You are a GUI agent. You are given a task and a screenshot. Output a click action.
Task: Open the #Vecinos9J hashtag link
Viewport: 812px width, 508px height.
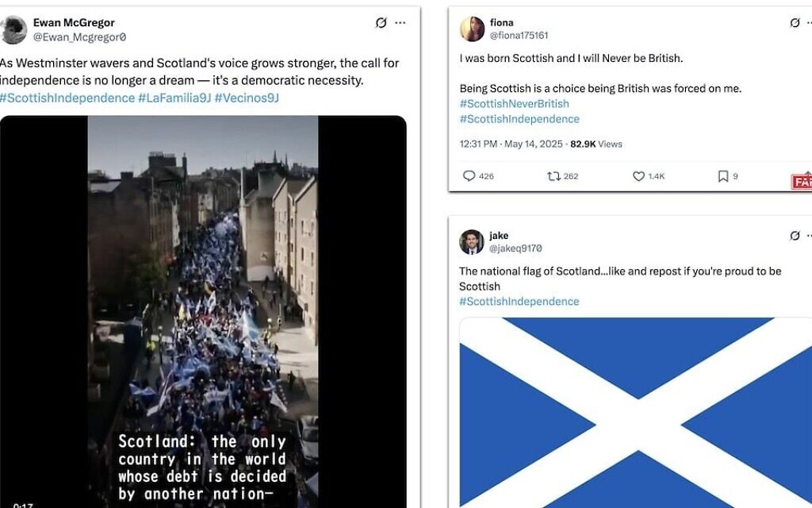[x=247, y=98]
